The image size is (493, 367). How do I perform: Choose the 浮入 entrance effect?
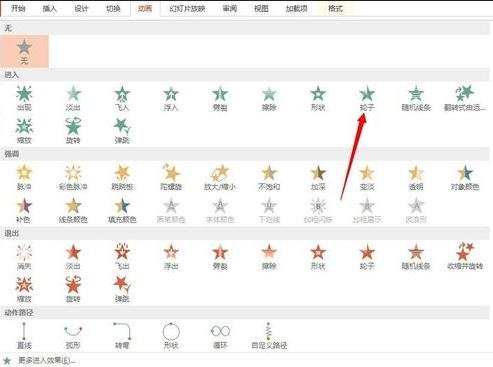(x=171, y=98)
